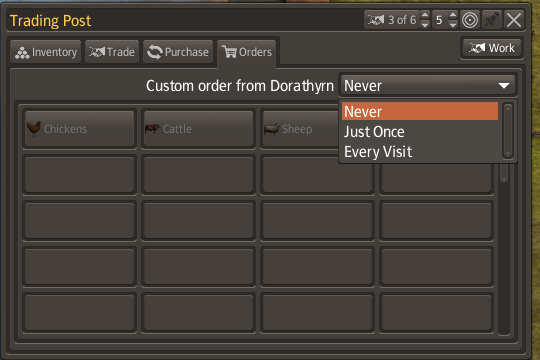540x360 pixels.
Task: Click the chicken icon in the orders grid
Action: click(34, 128)
